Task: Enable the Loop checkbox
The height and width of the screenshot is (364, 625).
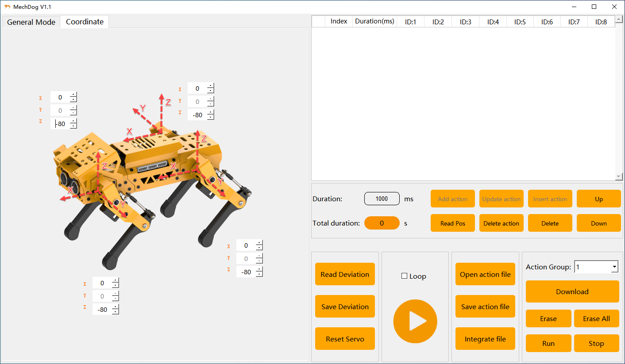Action: click(x=404, y=276)
